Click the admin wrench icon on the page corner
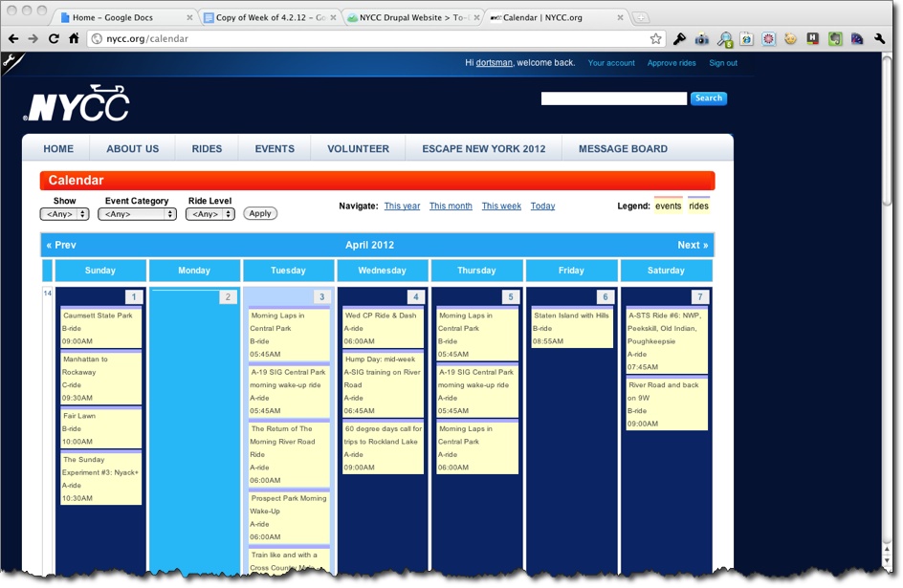Viewport: 903px width, 588px height. tap(11, 61)
